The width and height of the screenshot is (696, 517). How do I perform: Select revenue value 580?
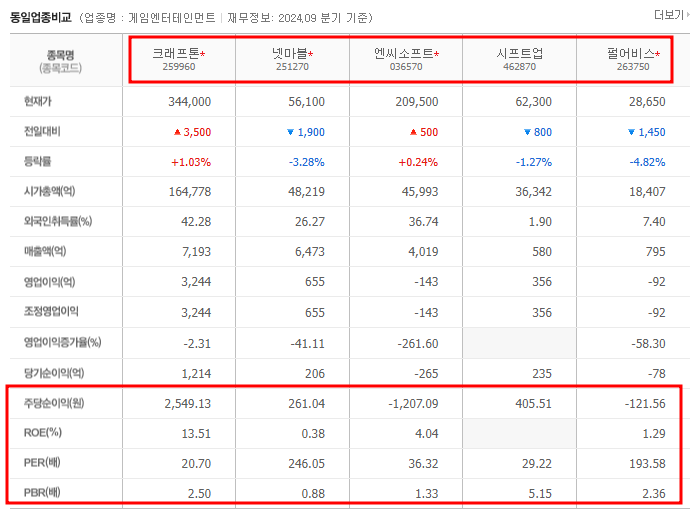[x=542, y=252]
